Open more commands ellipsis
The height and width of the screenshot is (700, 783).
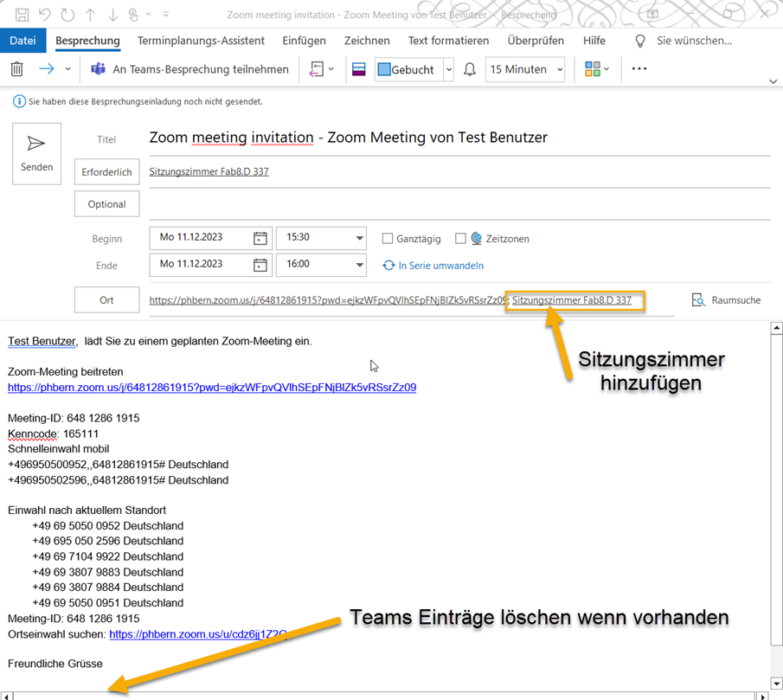(x=639, y=69)
